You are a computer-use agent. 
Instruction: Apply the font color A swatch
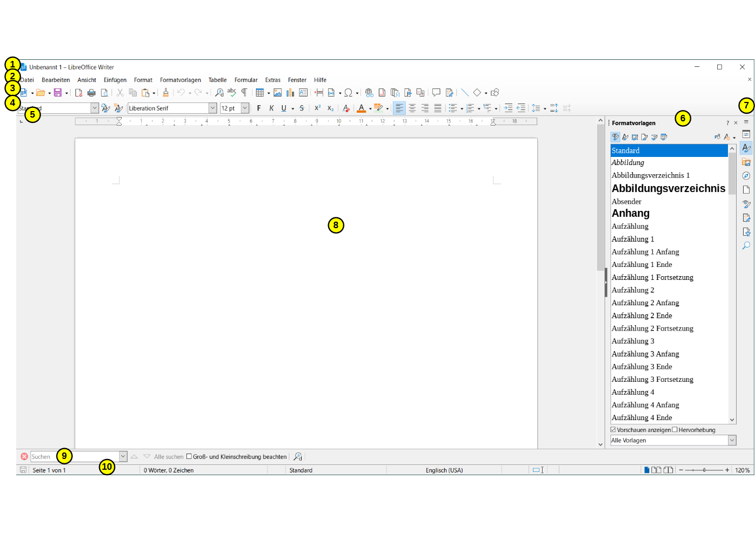tap(362, 108)
